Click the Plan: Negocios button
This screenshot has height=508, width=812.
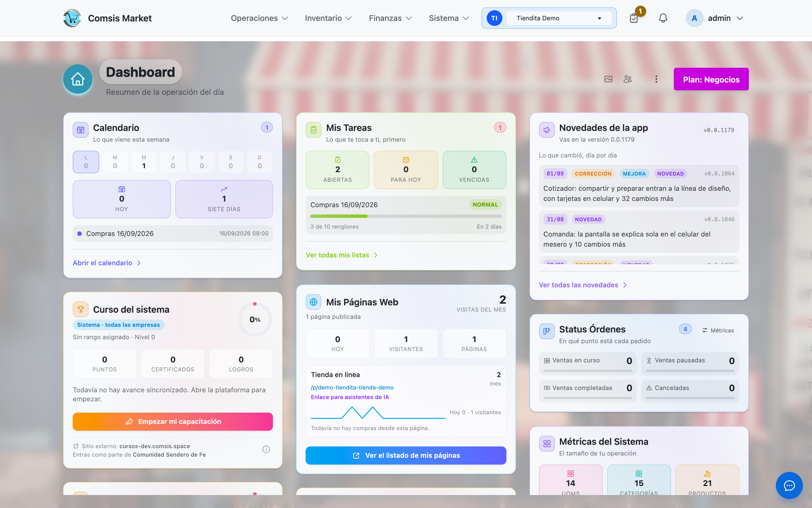711,79
